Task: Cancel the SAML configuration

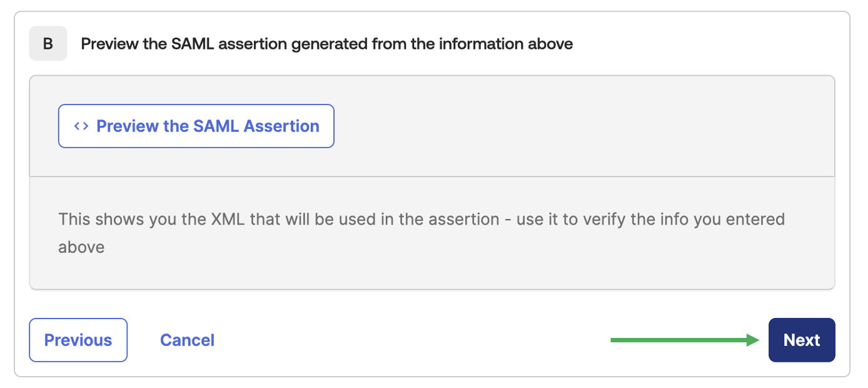Action: (187, 340)
